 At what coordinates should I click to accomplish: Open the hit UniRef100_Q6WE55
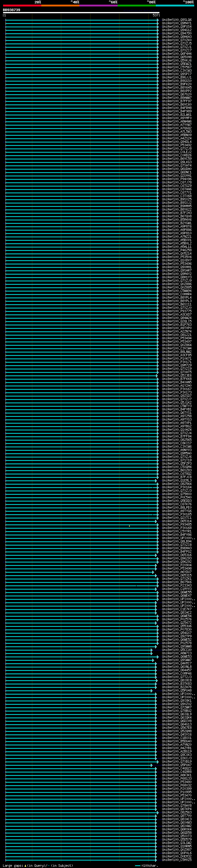click(176, 592)
